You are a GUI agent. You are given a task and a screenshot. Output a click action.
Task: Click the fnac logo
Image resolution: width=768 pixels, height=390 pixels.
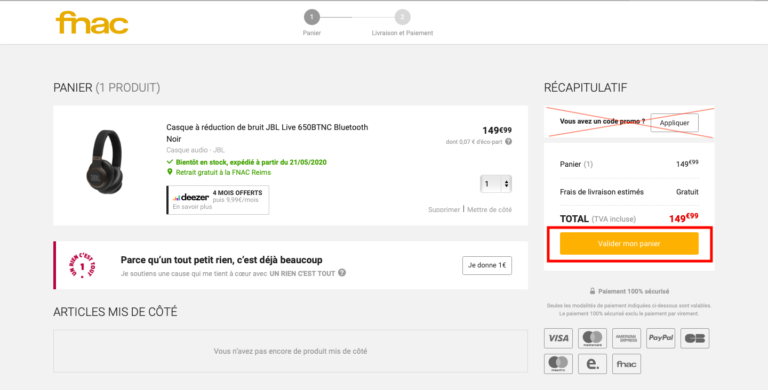92,23
